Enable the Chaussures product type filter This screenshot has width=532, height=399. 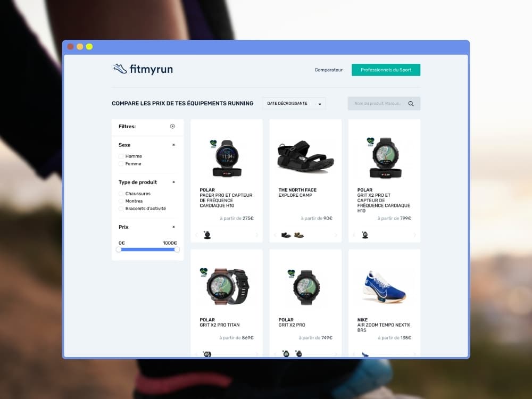[x=121, y=194]
